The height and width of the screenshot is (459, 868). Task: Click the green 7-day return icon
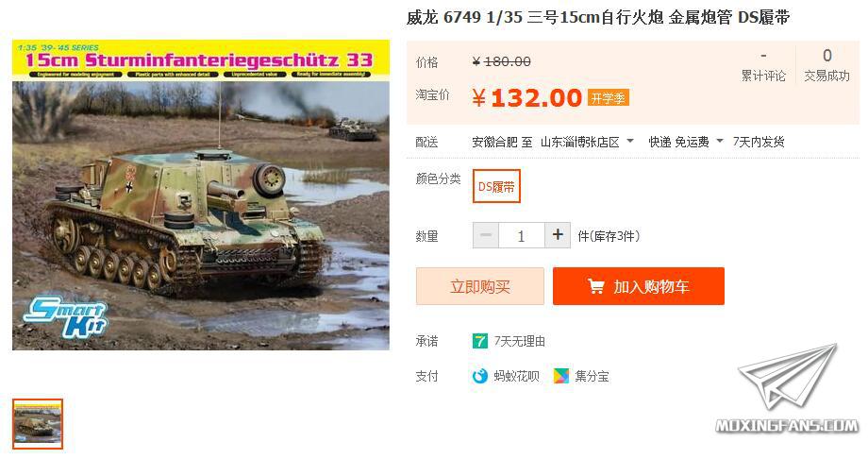[x=479, y=341]
